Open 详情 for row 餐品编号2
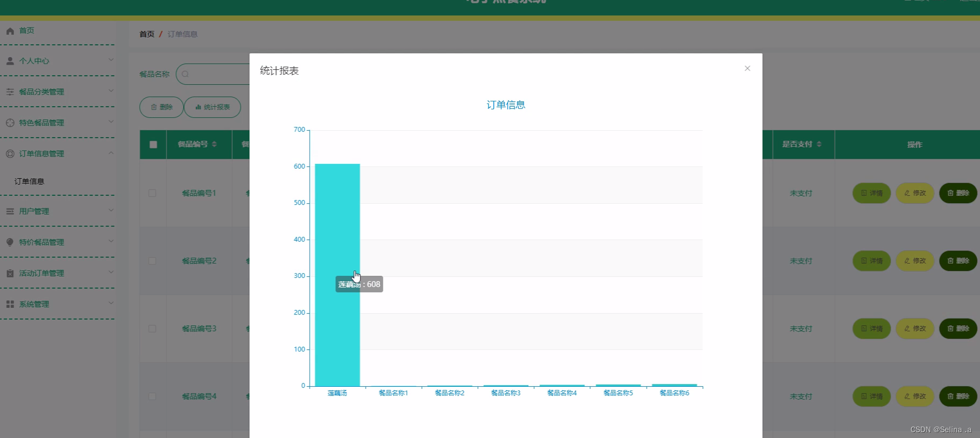 [872, 261]
